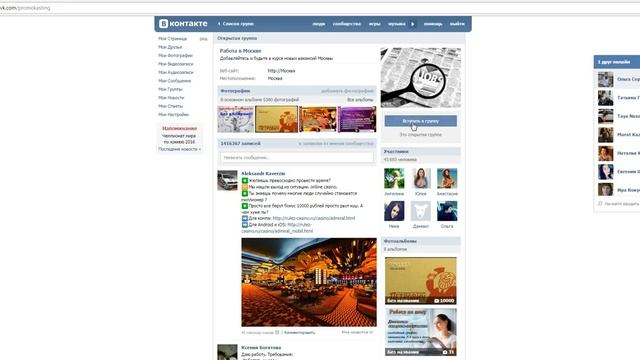
Task: Open chat with friend Евгения in online list
Action: 619,172
